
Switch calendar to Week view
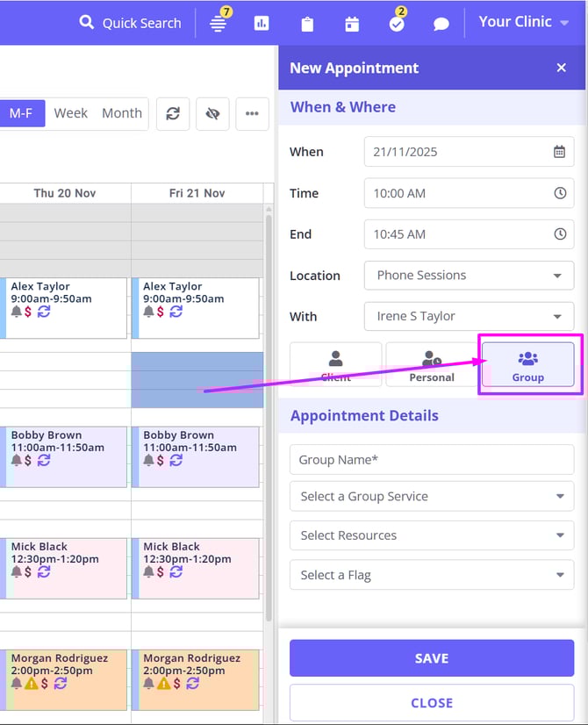point(70,113)
